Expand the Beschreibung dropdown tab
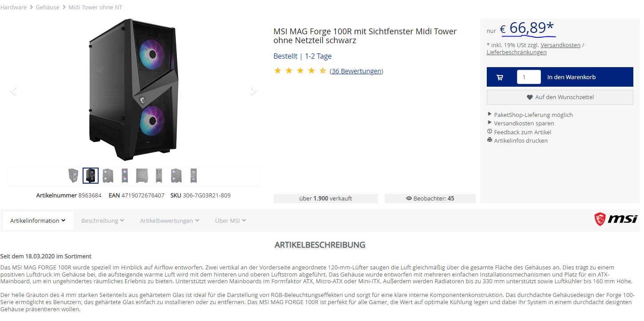 tap(103, 221)
